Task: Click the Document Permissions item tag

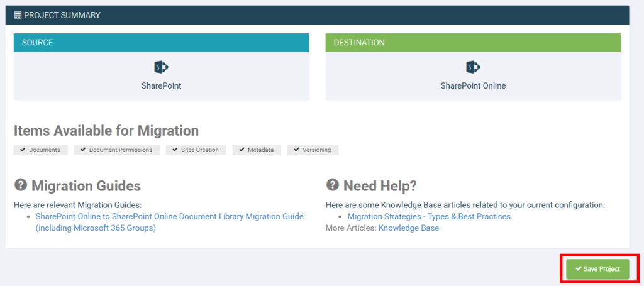Action: pos(116,150)
